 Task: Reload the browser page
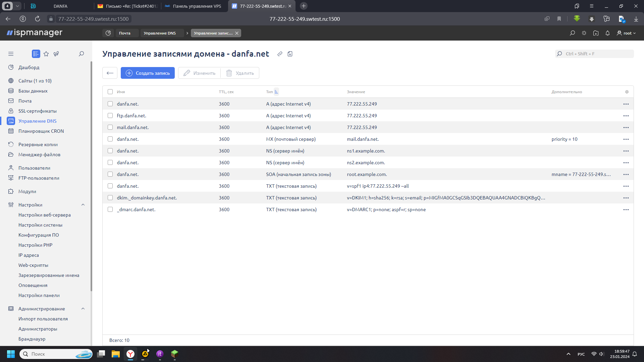pos(38,19)
